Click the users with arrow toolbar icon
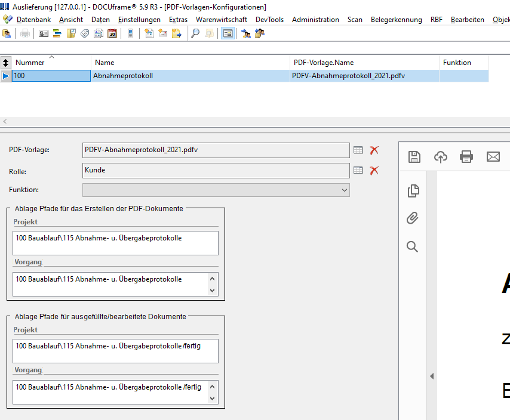Screen dimensions: 510x420 (246, 33)
